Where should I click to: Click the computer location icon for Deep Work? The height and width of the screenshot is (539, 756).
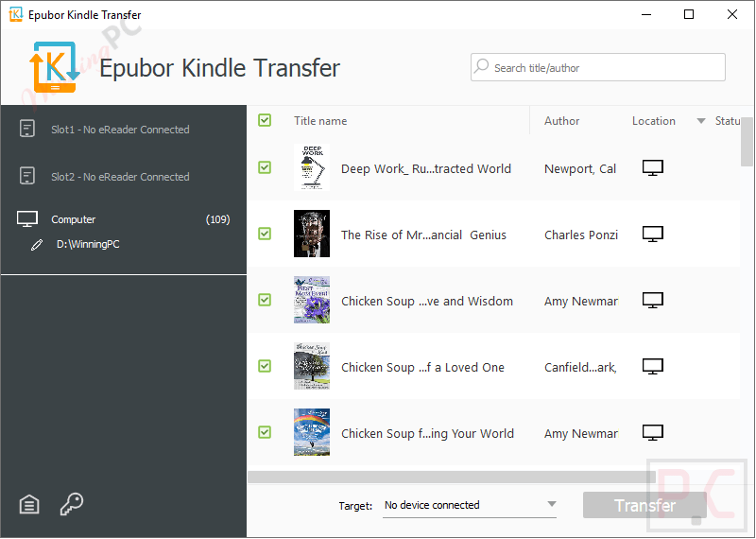[x=653, y=168]
